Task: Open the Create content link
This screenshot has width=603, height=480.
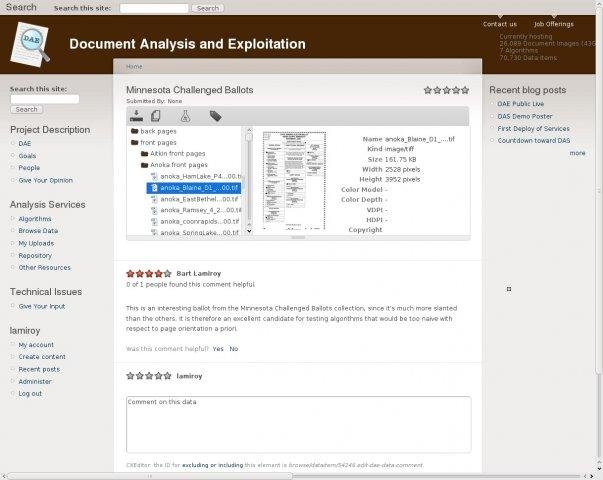Action: pyautogui.click(x=42, y=357)
